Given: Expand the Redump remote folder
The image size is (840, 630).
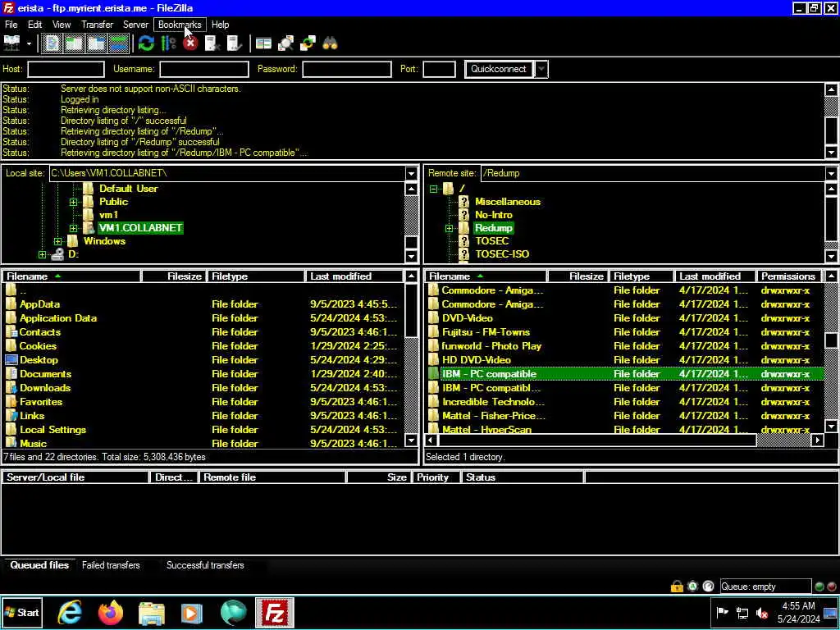Looking at the screenshot, I should click(x=449, y=228).
